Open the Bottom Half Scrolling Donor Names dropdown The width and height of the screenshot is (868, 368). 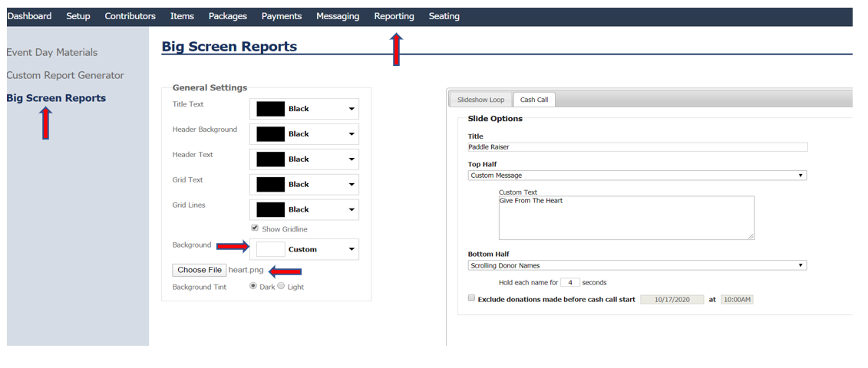(637, 265)
